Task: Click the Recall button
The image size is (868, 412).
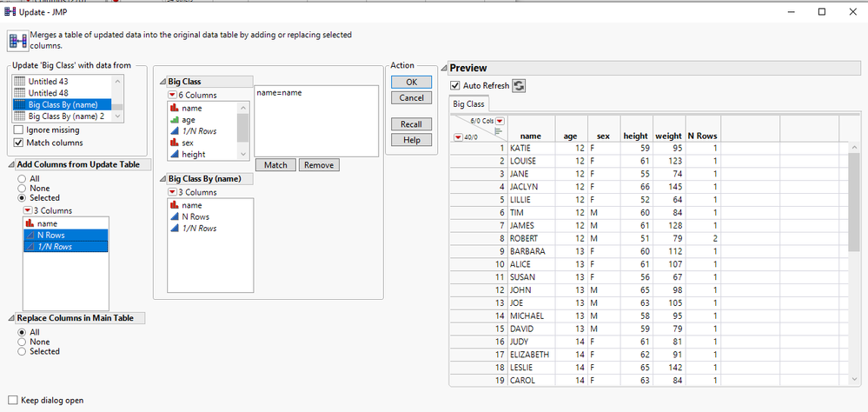Action: tap(411, 124)
